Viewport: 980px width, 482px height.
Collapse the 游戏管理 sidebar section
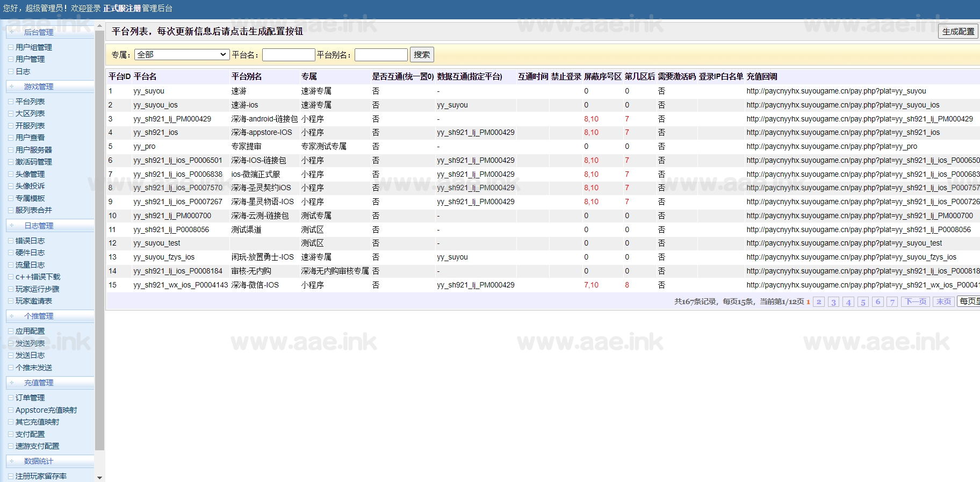click(49, 87)
